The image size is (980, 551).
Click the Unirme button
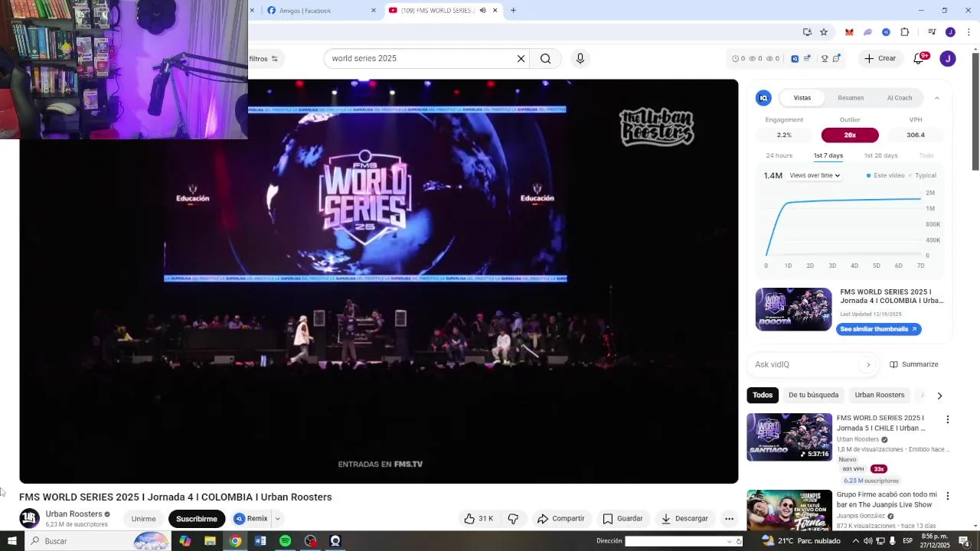143,519
